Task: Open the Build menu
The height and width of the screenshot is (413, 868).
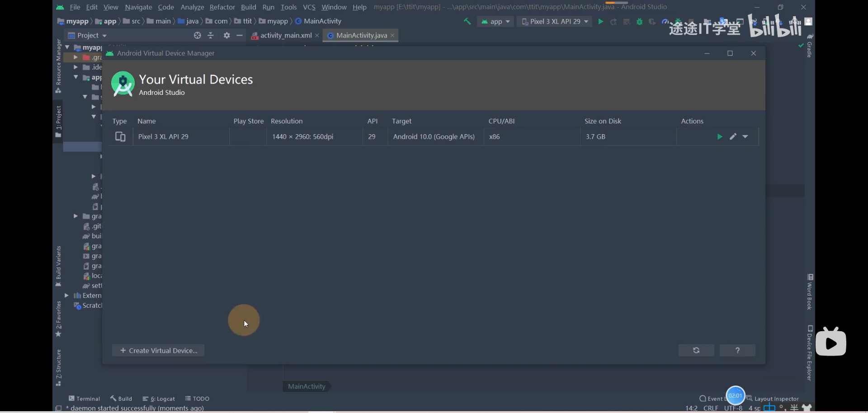Action: (248, 7)
